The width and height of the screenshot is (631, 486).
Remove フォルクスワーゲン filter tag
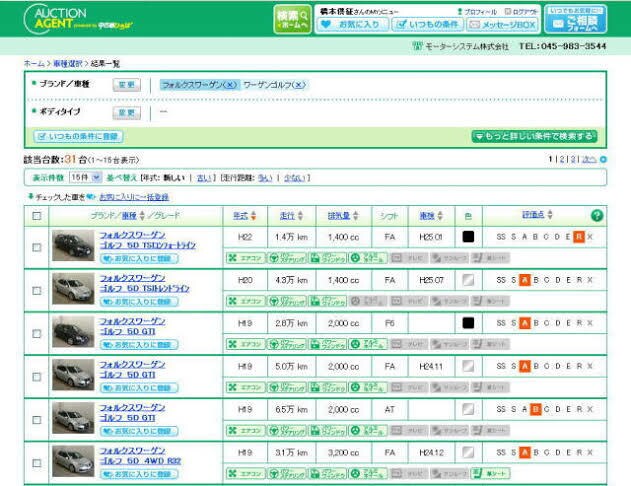230,85
